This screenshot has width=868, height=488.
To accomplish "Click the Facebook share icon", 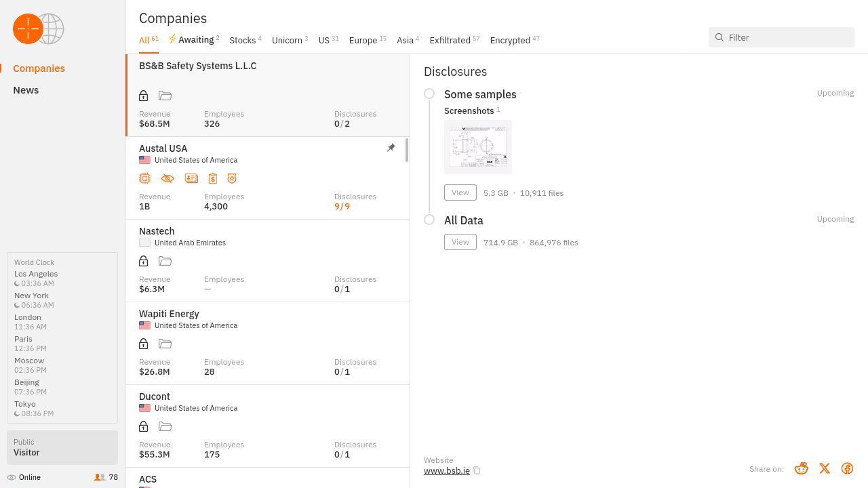I will (x=847, y=468).
